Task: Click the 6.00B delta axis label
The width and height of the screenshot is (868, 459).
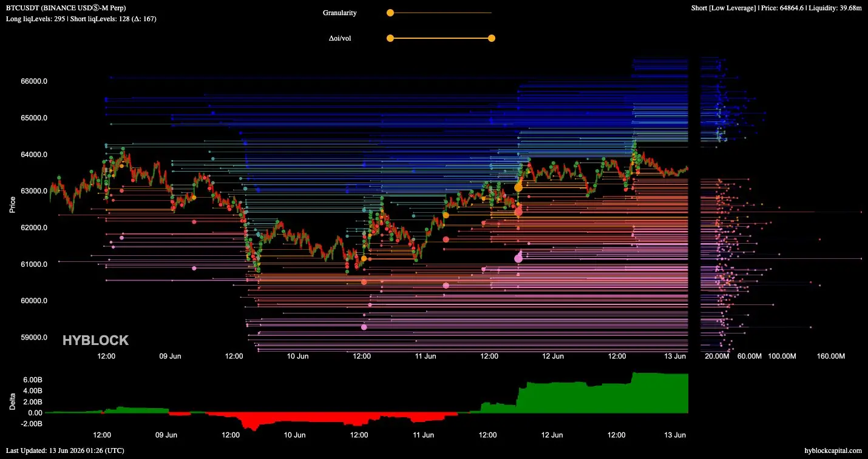Action: tap(33, 380)
